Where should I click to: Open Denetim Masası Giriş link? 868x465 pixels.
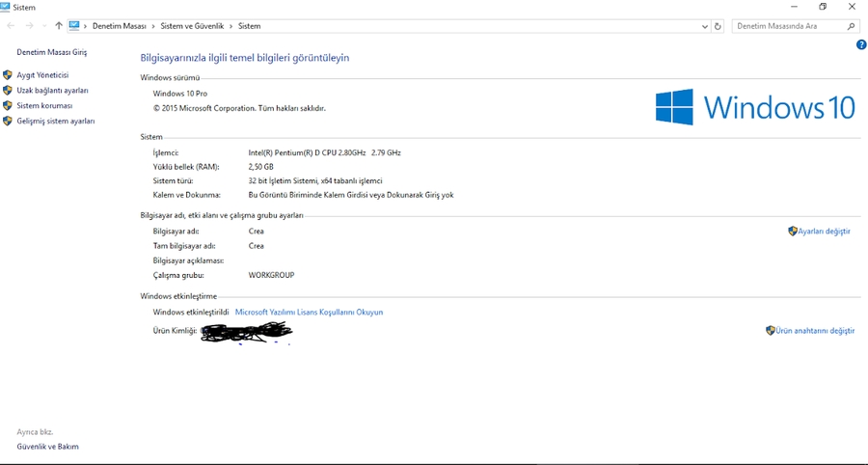tap(52, 52)
